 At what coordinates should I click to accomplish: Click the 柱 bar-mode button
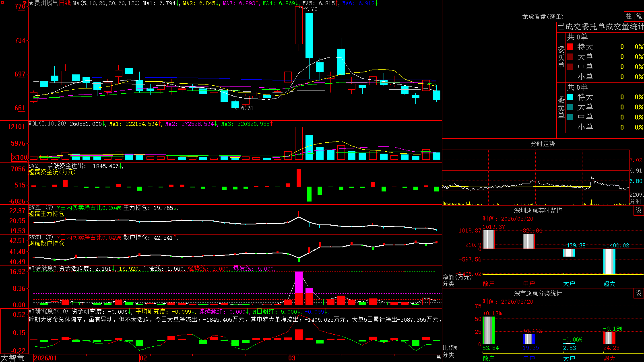tap(629, 16)
